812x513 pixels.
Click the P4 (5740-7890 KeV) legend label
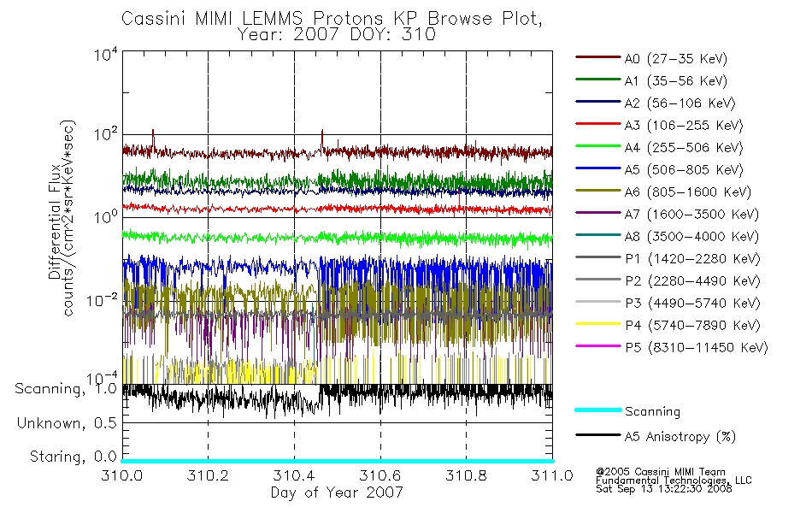tap(692, 326)
